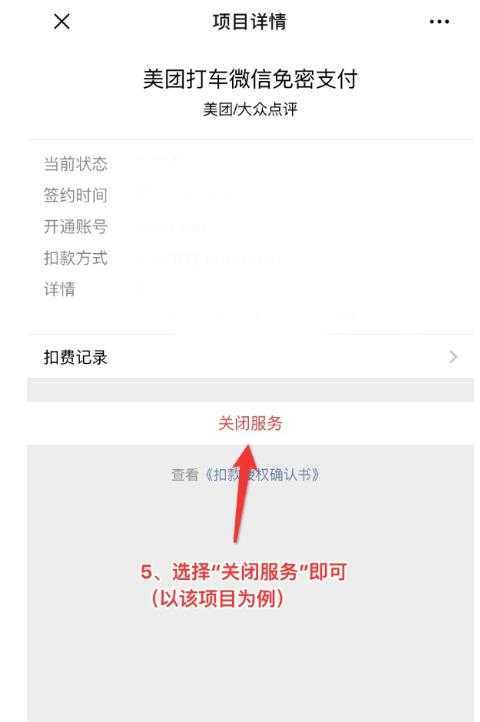The width and height of the screenshot is (480, 722).
Task: Click the 详情 field label
Action: pos(59,289)
